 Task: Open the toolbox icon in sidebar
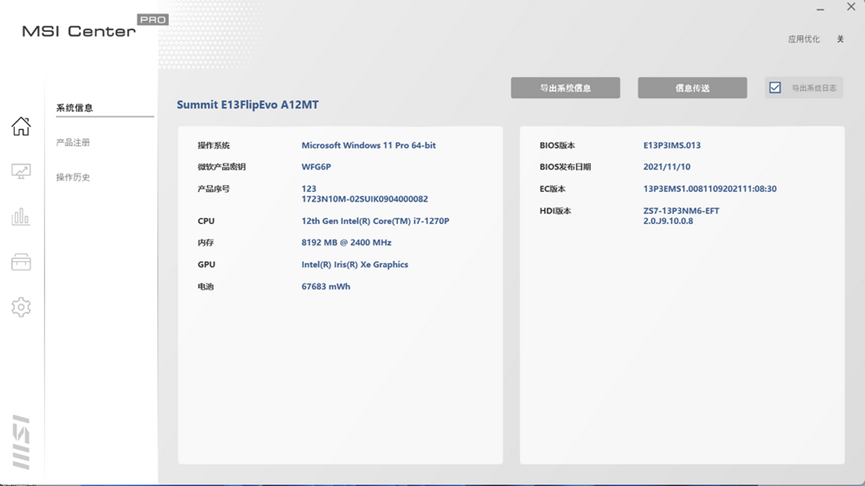21,262
